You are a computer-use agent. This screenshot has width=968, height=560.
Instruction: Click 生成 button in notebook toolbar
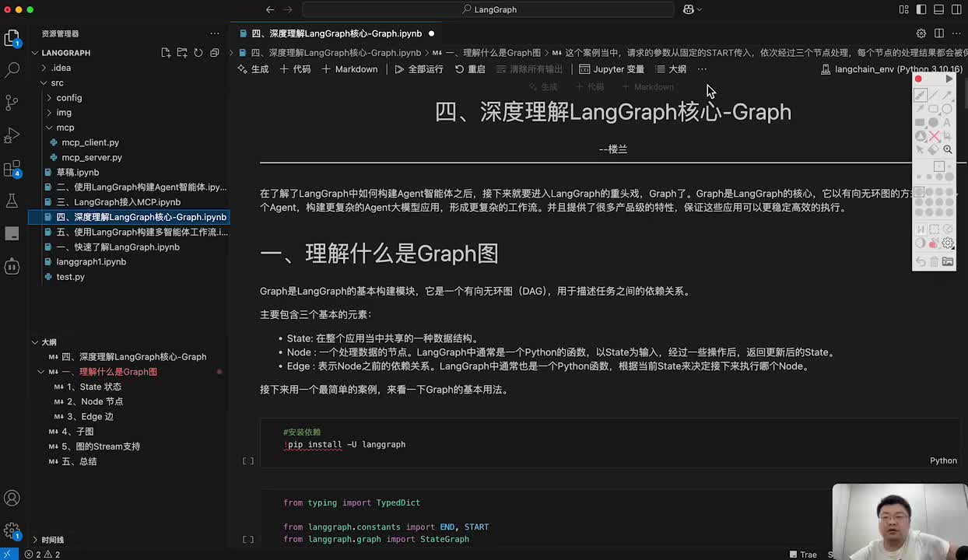coord(253,69)
